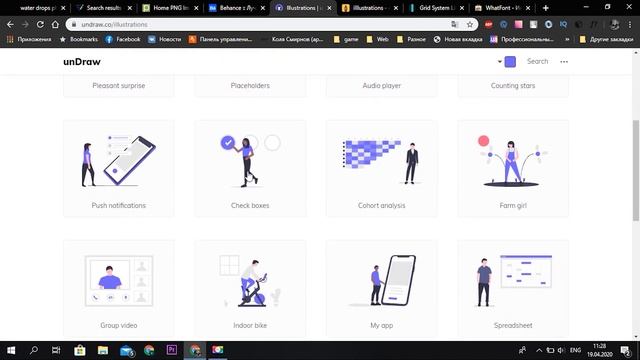The height and width of the screenshot is (360, 640).
Task: Switch the ENG input language indicator
Action: (575, 350)
